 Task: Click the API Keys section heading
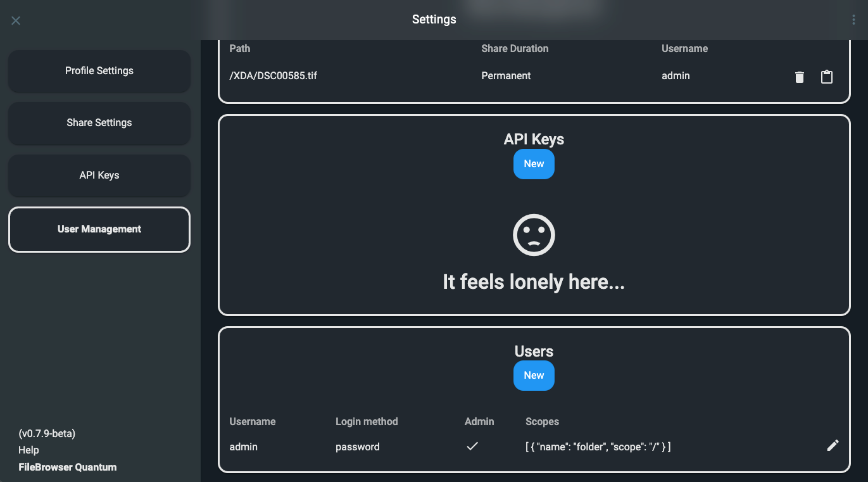(x=534, y=139)
